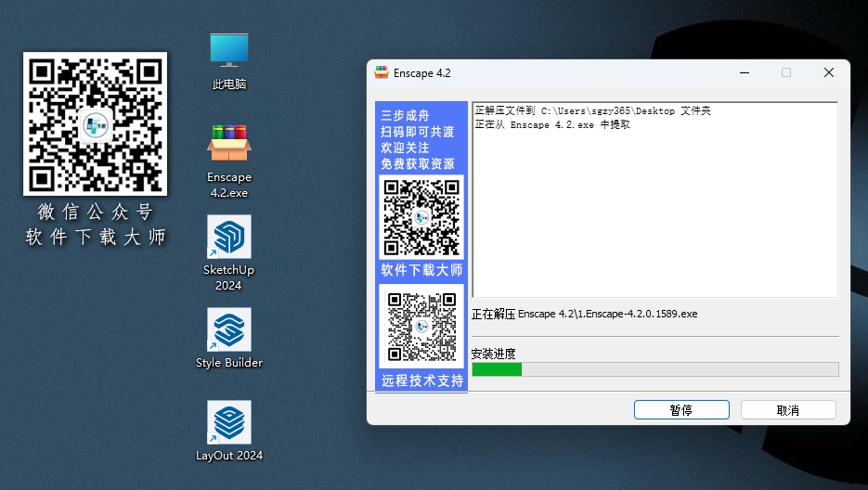Close the Enscape 4.2 extraction window

[829, 72]
